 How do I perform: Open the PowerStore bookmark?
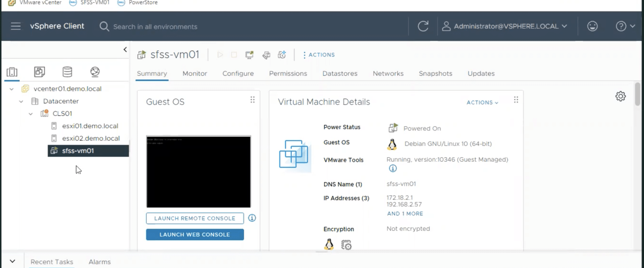point(138,3)
